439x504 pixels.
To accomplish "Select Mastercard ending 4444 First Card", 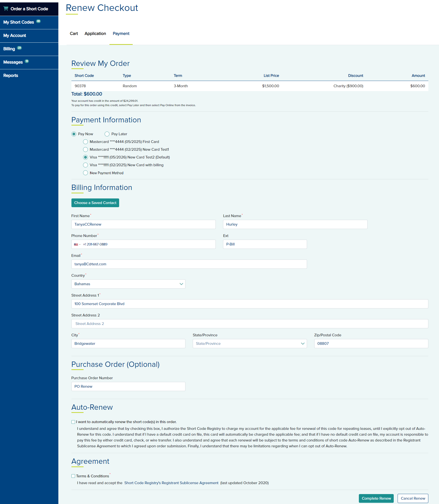I will (x=85, y=142).
